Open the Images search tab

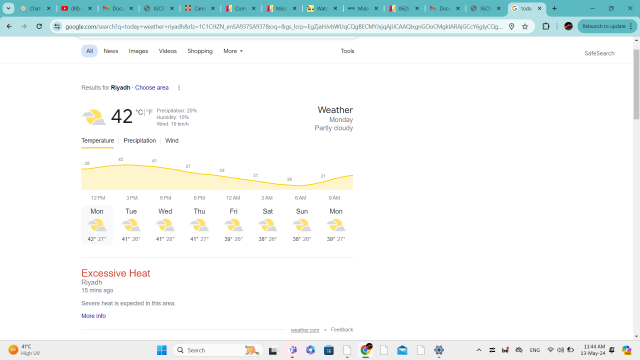(138, 51)
